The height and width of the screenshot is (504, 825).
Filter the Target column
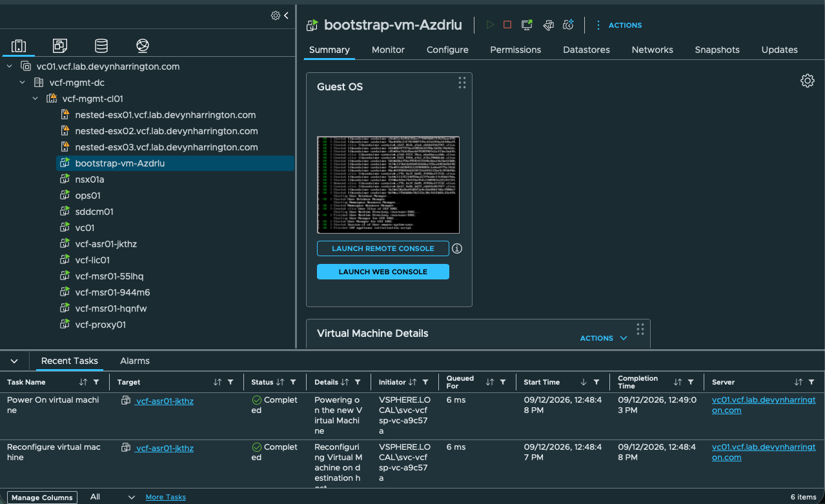coord(231,382)
